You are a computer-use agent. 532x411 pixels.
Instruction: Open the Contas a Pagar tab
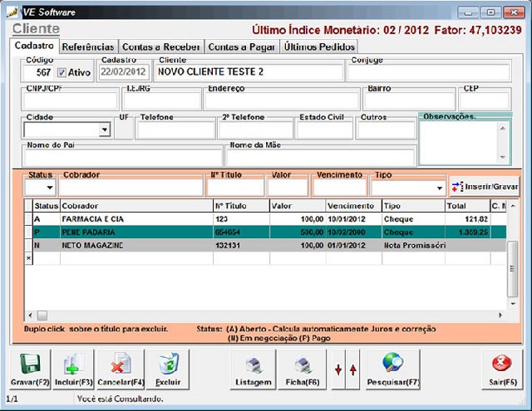pos(241,46)
